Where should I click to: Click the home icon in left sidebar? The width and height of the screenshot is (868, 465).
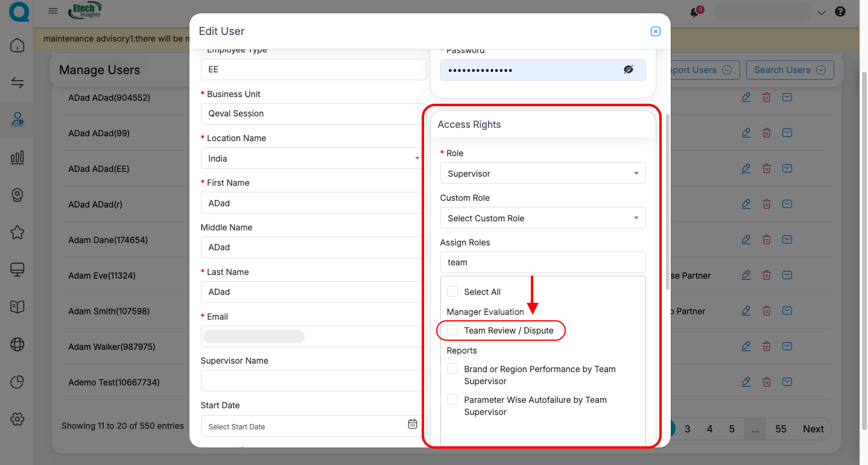pos(17,45)
